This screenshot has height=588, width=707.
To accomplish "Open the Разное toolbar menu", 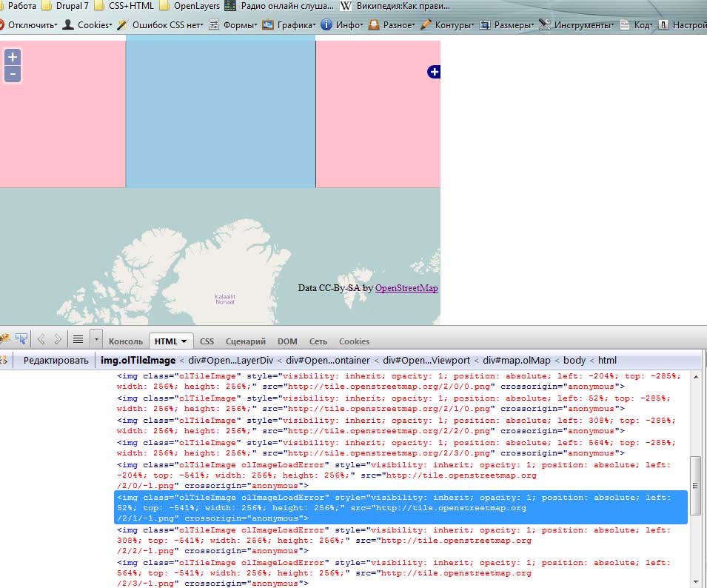I will tap(392, 24).
